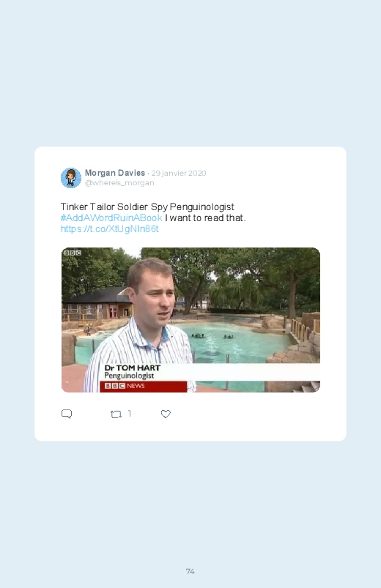
Task: Click the tweet text 'Tinker Tailor Soldier Spy Penguinologist'
Action: pos(147,207)
